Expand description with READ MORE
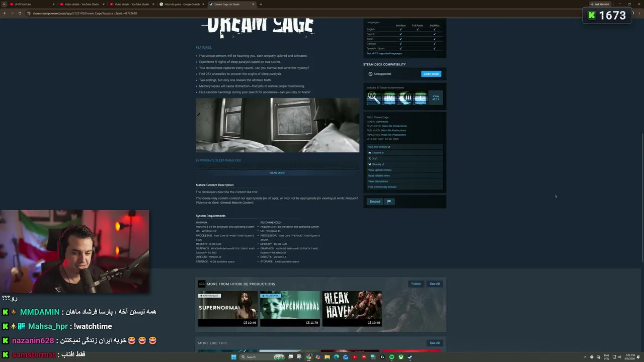Screen dimensions: 644x362 (x=277, y=173)
